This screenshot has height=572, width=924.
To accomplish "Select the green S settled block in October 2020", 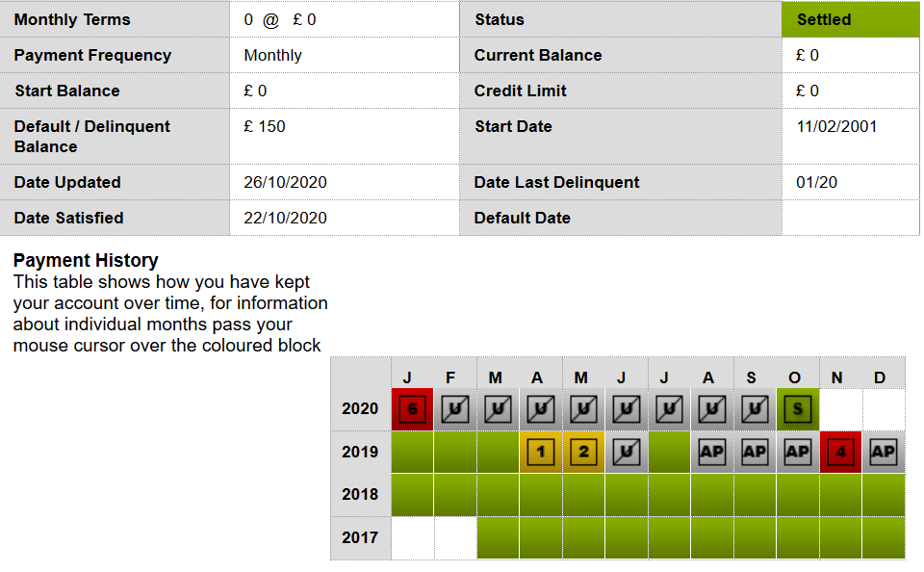I will (798, 408).
